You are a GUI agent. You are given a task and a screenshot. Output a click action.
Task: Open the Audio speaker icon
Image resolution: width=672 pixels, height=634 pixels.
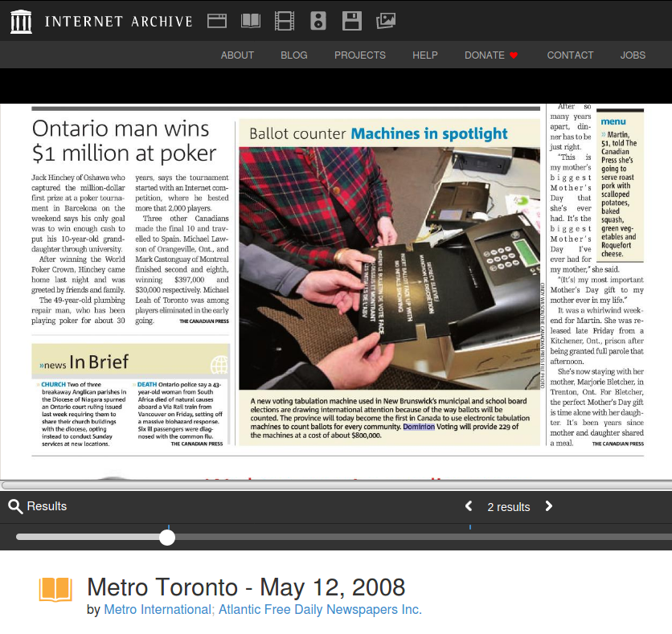click(x=318, y=21)
